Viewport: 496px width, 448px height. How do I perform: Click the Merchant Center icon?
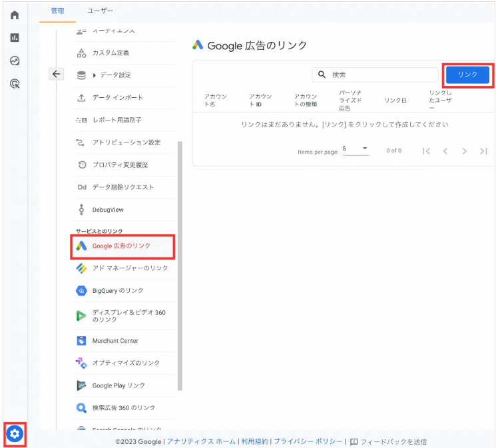tap(81, 341)
